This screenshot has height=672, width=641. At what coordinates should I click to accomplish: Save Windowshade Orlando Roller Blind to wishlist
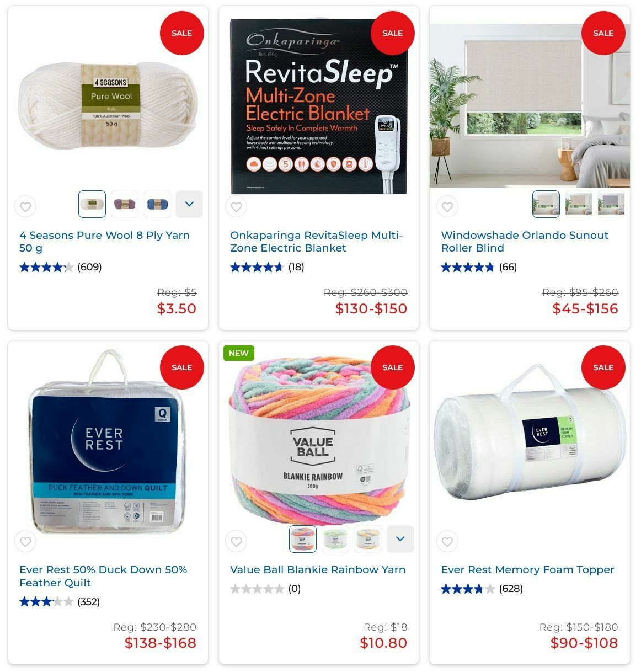447,207
